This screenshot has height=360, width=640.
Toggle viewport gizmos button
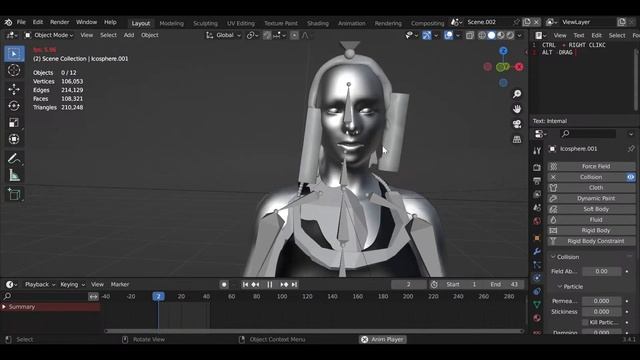point(427,36)
